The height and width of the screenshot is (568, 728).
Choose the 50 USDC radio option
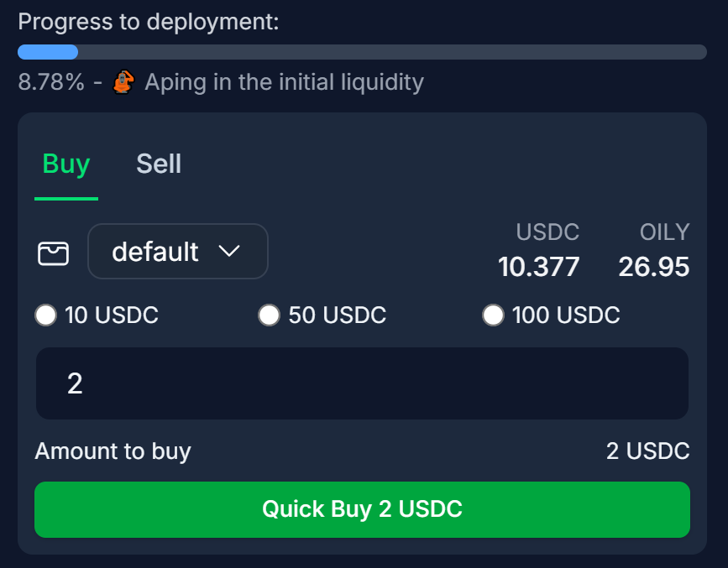tap(269, 315)
